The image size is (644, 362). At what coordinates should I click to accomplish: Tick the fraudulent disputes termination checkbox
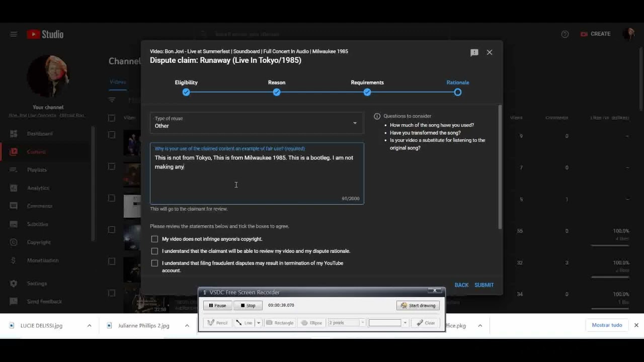click(x=154, y=263)
